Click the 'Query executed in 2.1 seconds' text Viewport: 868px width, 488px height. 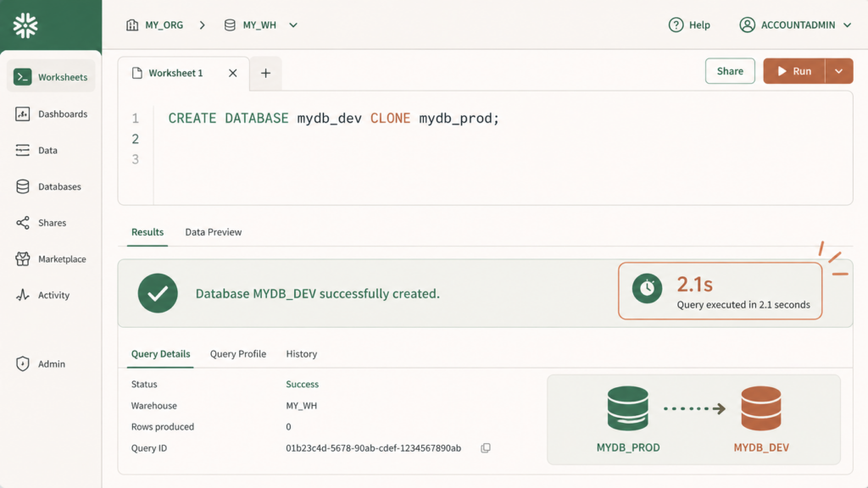coord(743,304)
